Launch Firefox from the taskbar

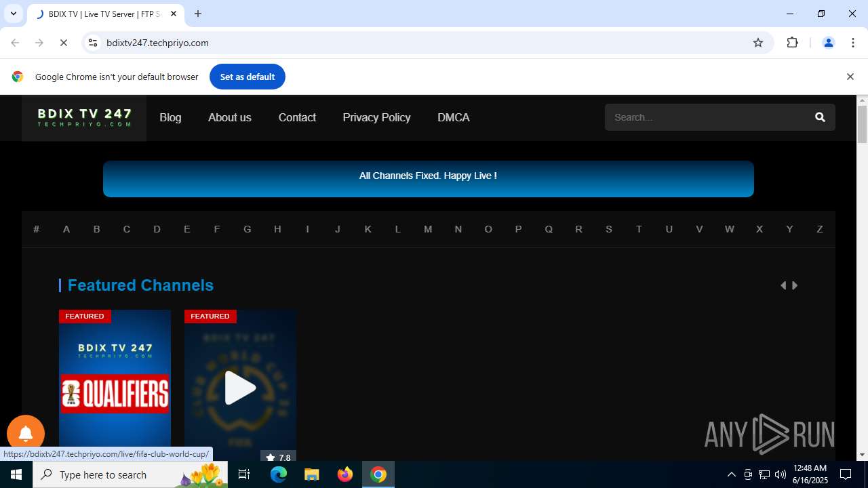pos(345,474)
